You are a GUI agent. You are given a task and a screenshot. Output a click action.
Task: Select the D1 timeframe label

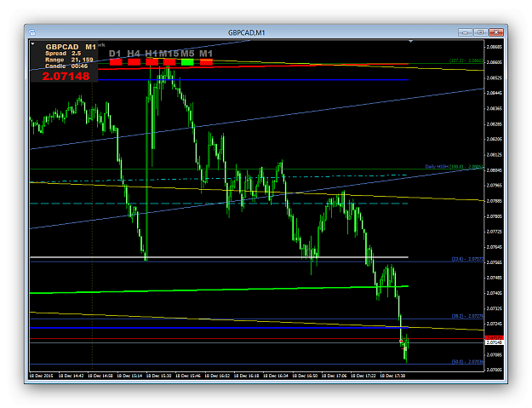(115, 54)
